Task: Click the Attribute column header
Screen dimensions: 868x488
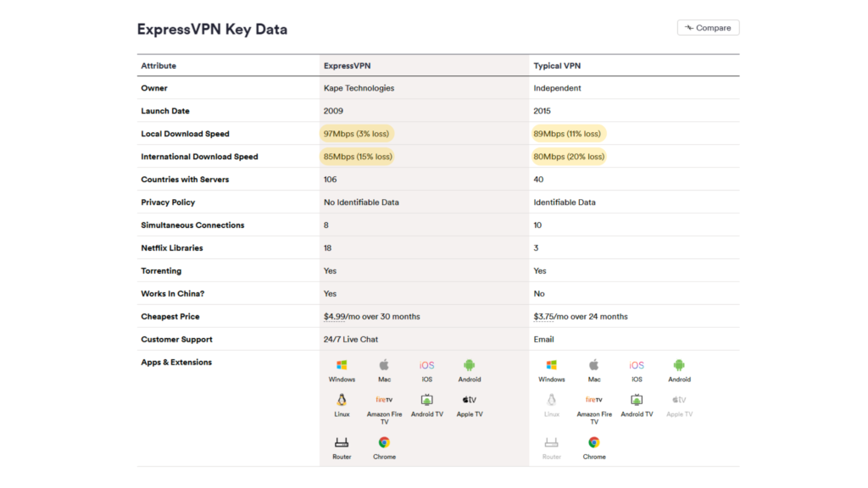Action: (x=159, y=66)
